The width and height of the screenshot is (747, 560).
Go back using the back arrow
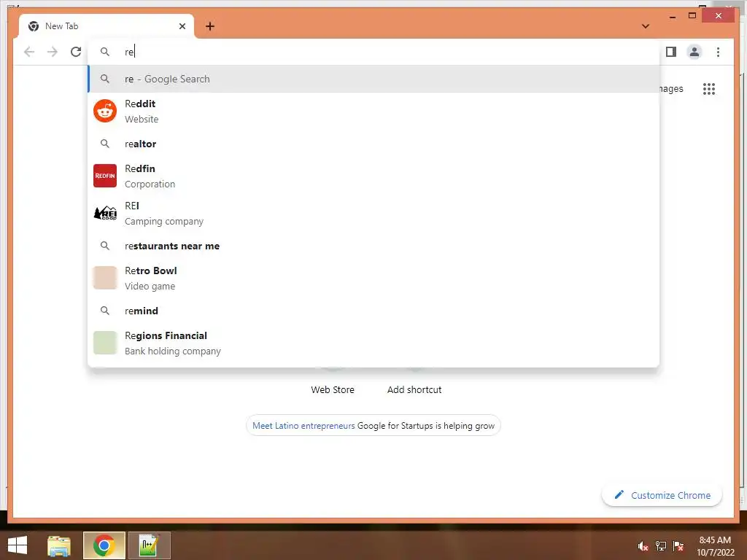point(29,52)
